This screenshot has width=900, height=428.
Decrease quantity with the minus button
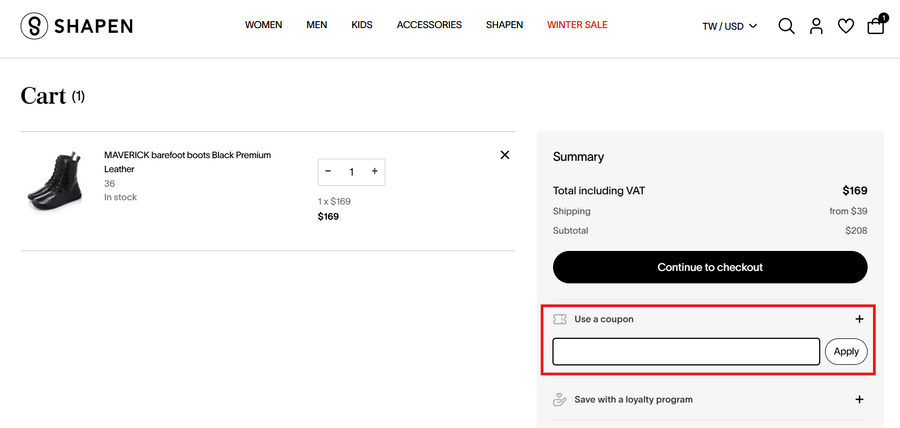[328, 172]
